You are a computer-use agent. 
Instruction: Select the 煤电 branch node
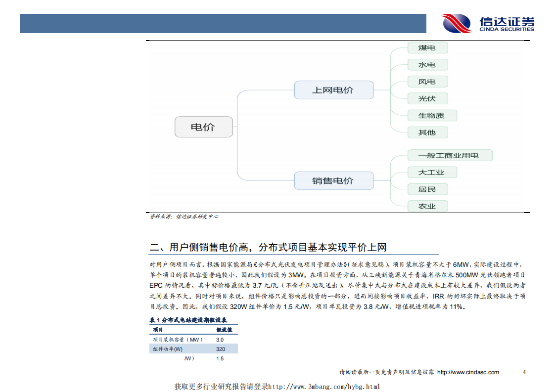[427, 47]
